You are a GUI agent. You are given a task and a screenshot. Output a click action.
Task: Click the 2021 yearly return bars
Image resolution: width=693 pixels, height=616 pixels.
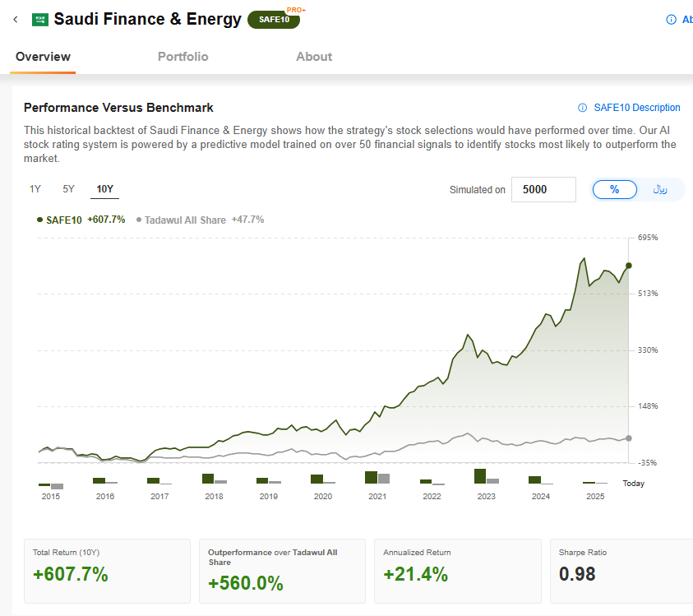click(x=377, y=478)
